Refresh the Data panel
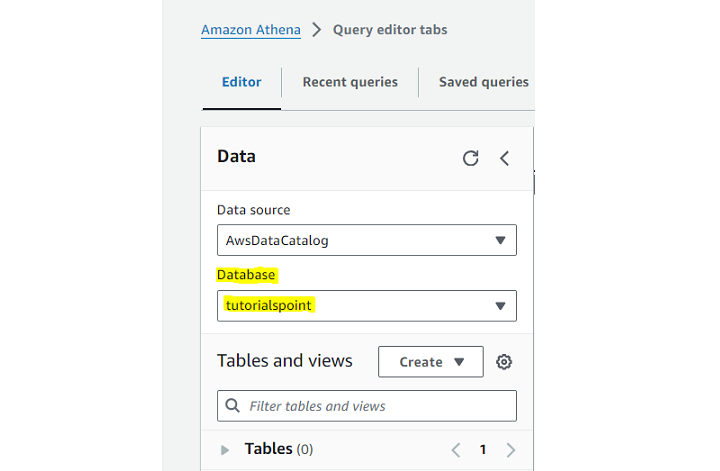 tap(471, 158)
